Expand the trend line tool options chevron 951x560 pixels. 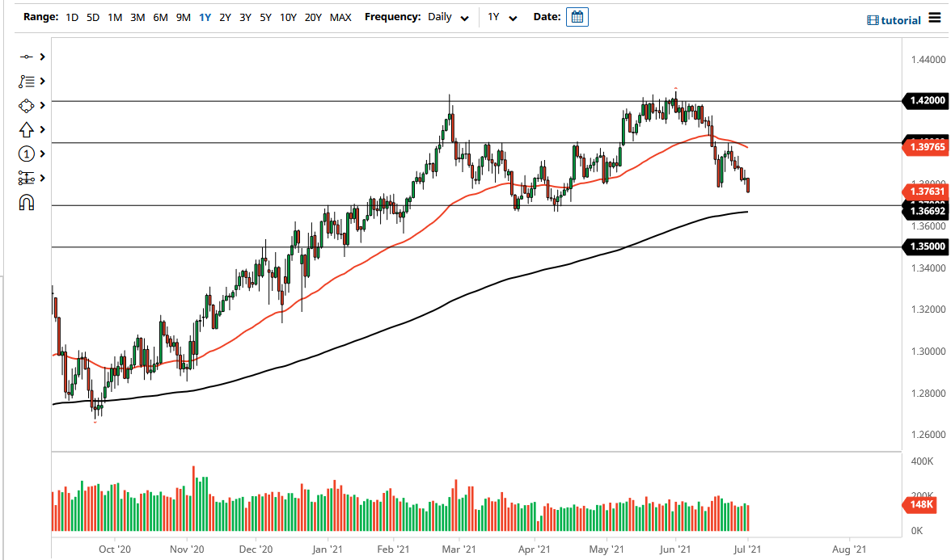[42, 57]
